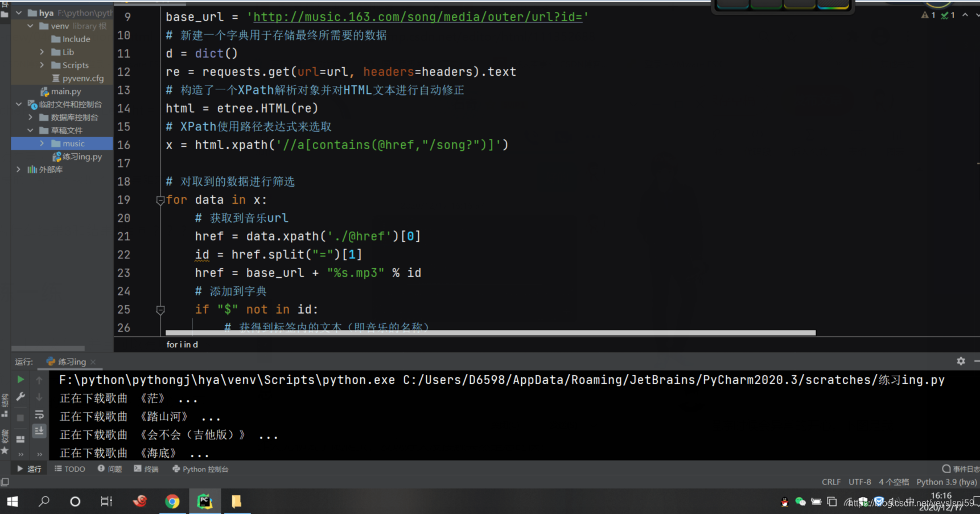Go up the stack trace arrow
980x514 pixels.
click(39, 379)
